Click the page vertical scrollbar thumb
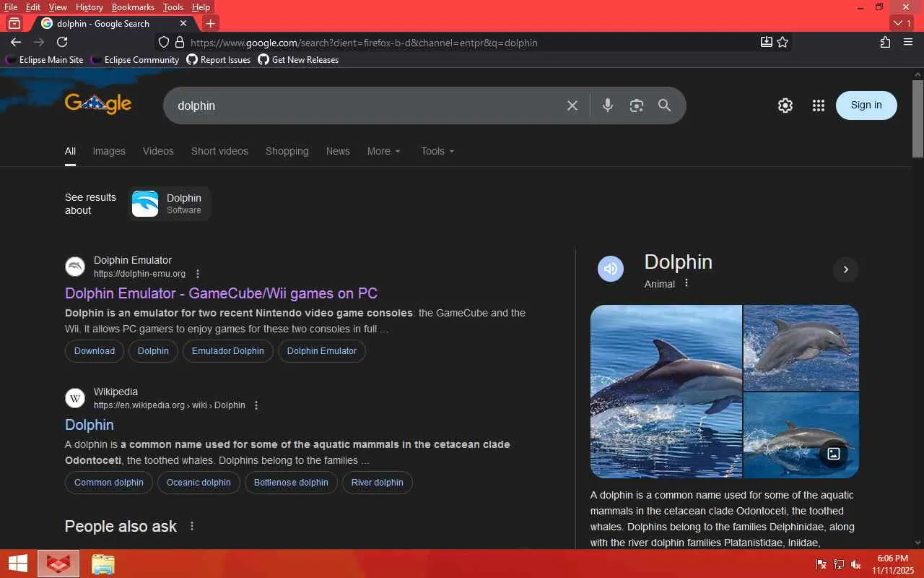This screenshot has width=924, height=578. (918, 118)
